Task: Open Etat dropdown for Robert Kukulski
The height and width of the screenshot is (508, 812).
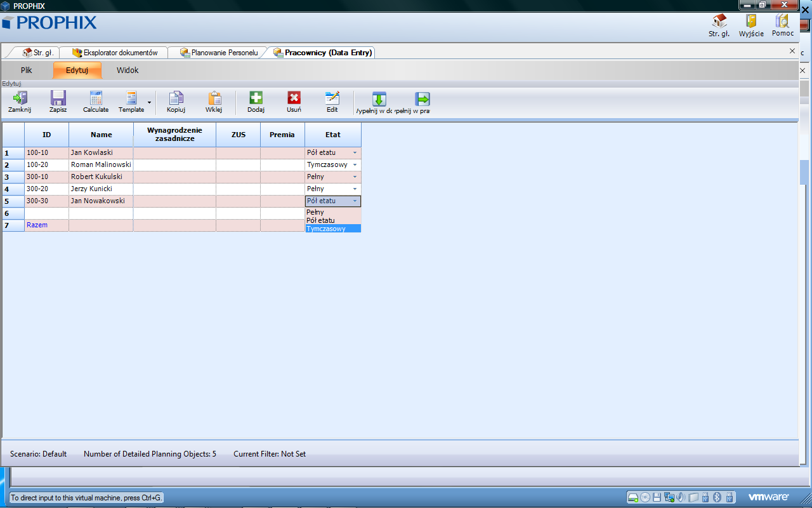Action: [x=355, y=177]
